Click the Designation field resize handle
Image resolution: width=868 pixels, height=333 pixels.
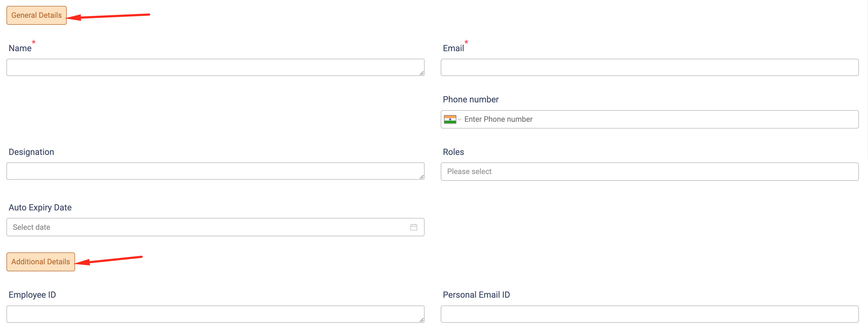point(422,177)
